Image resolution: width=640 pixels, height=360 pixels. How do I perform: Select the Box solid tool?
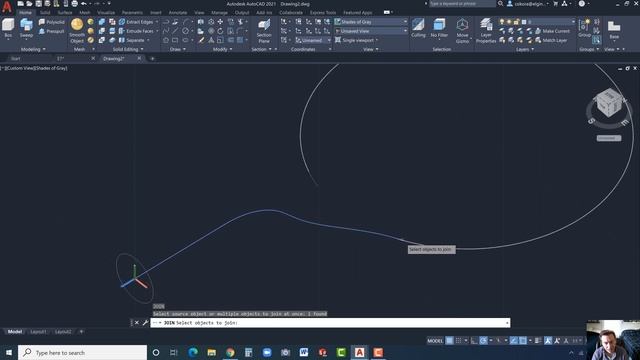pos(8,28)
